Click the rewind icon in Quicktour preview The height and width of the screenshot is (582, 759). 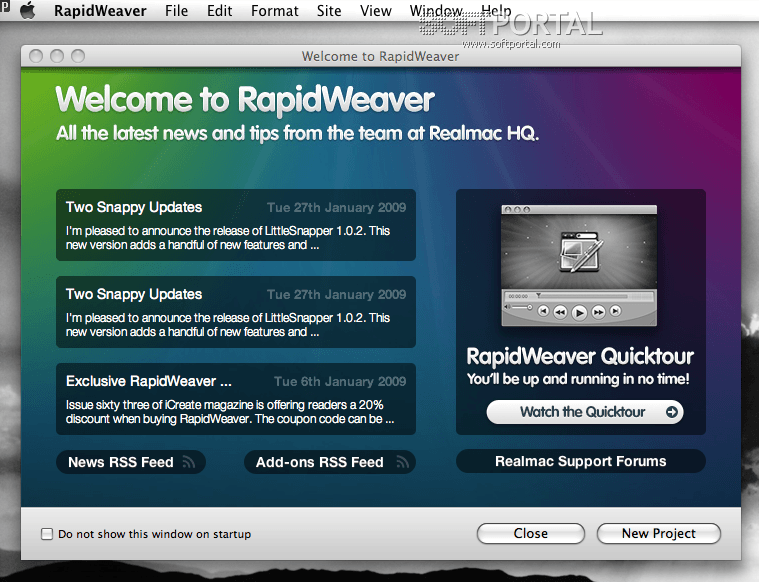coord(560,312)
